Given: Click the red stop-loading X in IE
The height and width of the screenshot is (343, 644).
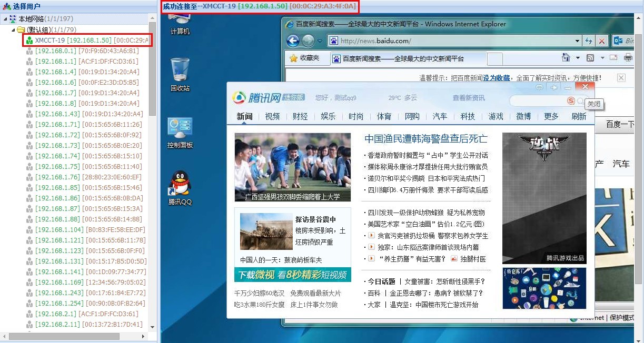Looking at the screenshot, I should click(602, 41).
